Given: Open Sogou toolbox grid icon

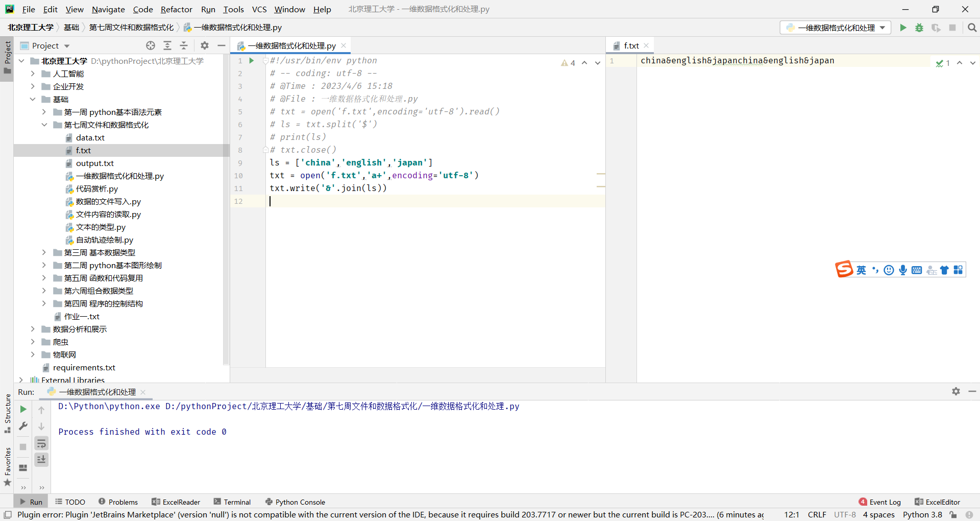Looking at the screenshot, I should [x=958, y=270].
